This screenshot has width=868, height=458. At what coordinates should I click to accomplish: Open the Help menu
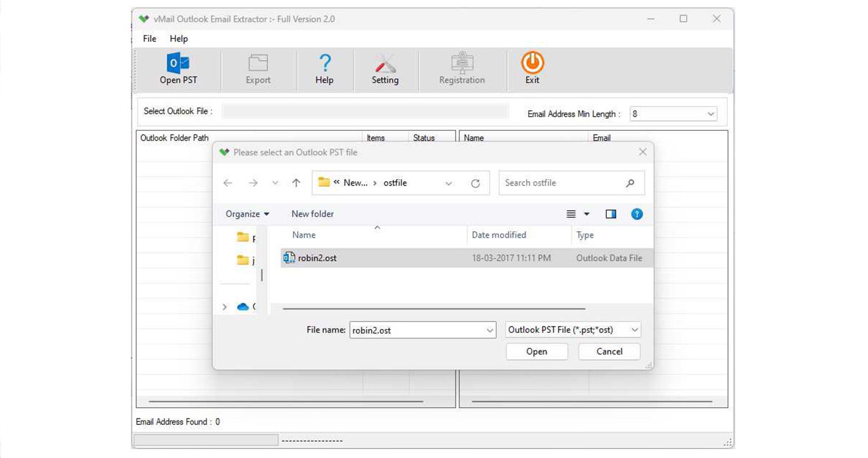pyautogui.click(x=179, y=39)
